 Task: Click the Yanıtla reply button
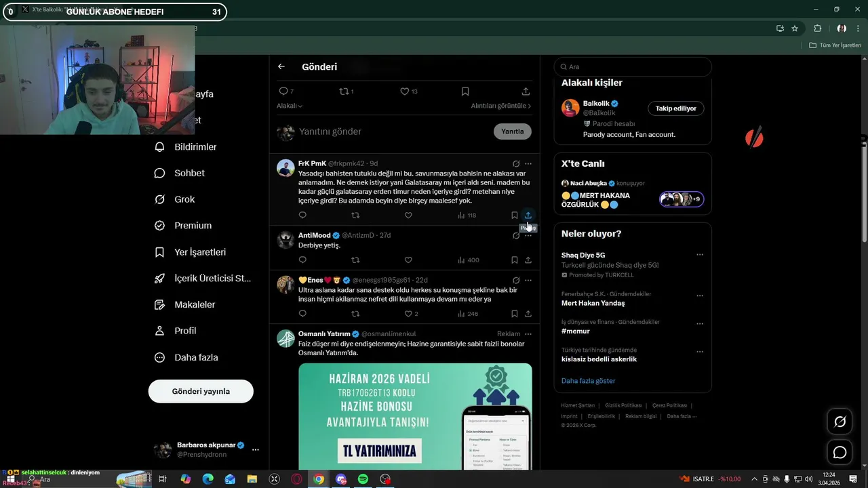click(513, 131)
